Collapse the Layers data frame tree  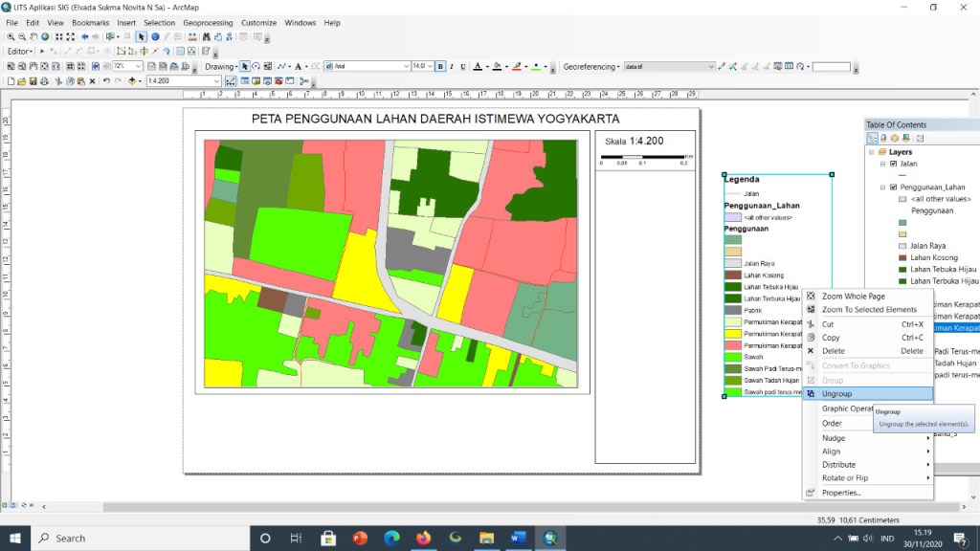871,152
